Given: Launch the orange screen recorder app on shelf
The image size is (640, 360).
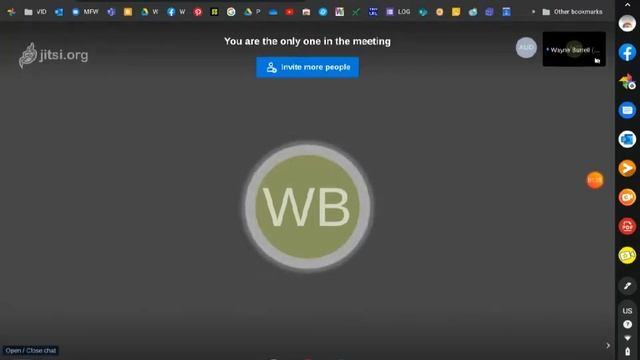Looking at the screenshot, I should coord(627,197).
